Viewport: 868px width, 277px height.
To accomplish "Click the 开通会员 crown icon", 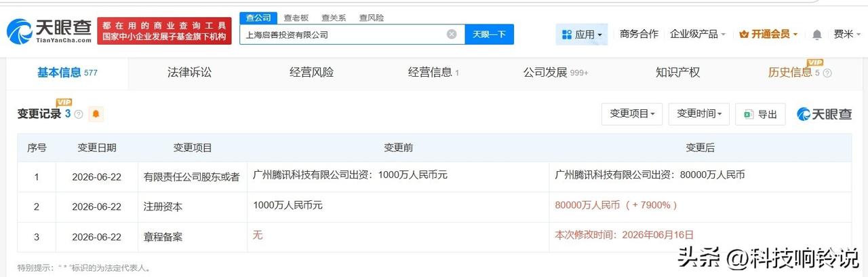I will (744, 34).
